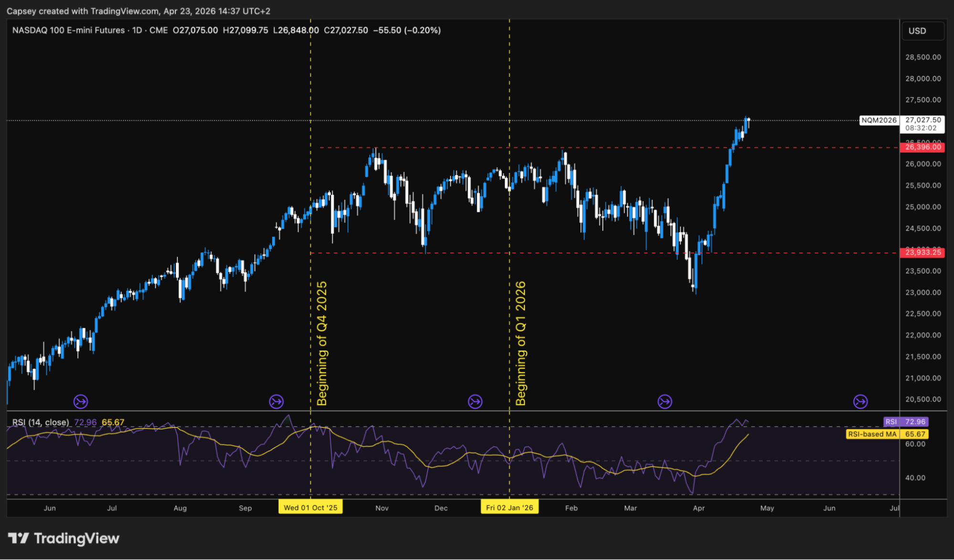
Task: Click the rightmost purple rollover icon
Action: (x=860, y=402)
